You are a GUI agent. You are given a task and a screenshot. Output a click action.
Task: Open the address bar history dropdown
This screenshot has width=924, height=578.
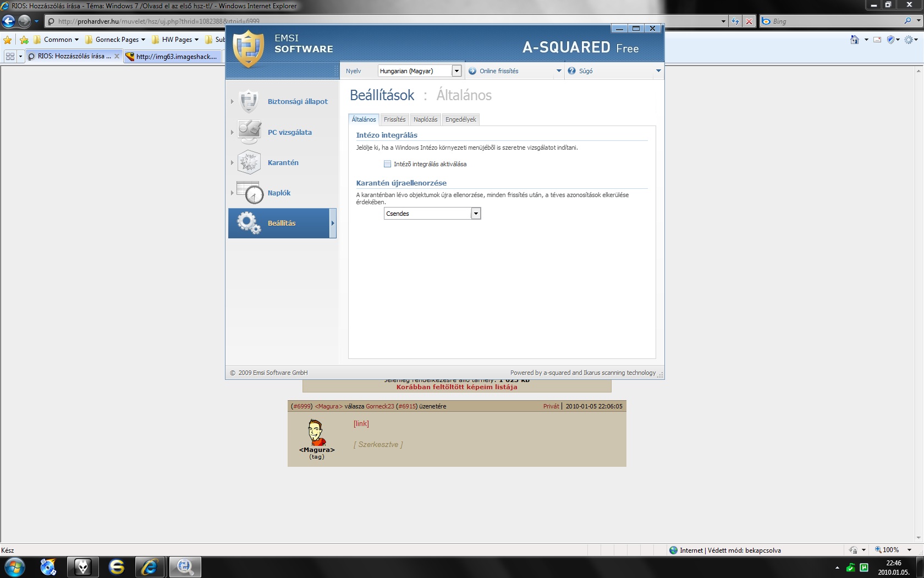click(x=723, y=21)
